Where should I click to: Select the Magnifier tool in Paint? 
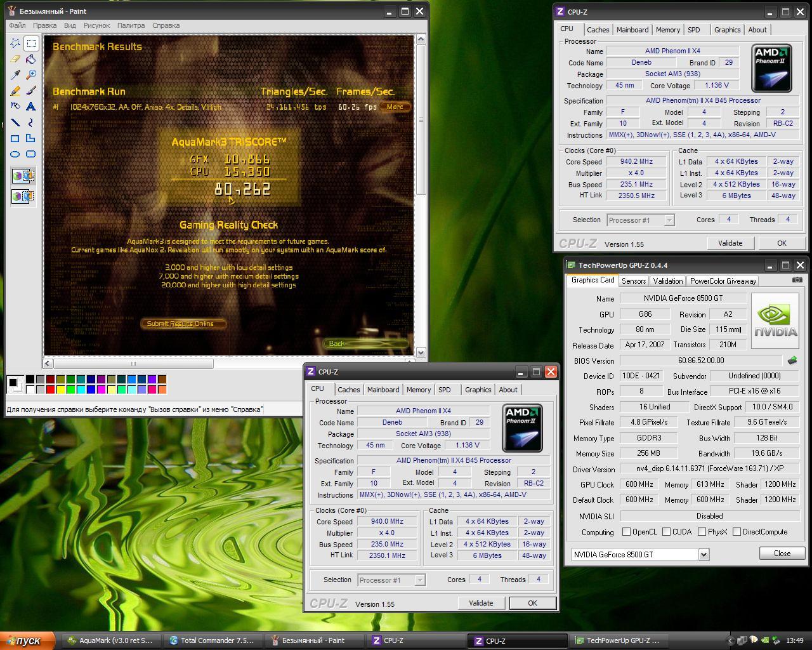(31, 75)
